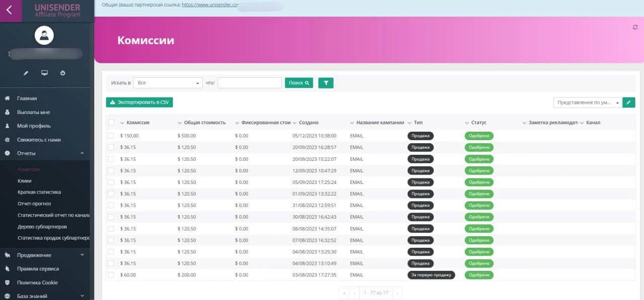Click the user avatar picture

coord(44,36)
